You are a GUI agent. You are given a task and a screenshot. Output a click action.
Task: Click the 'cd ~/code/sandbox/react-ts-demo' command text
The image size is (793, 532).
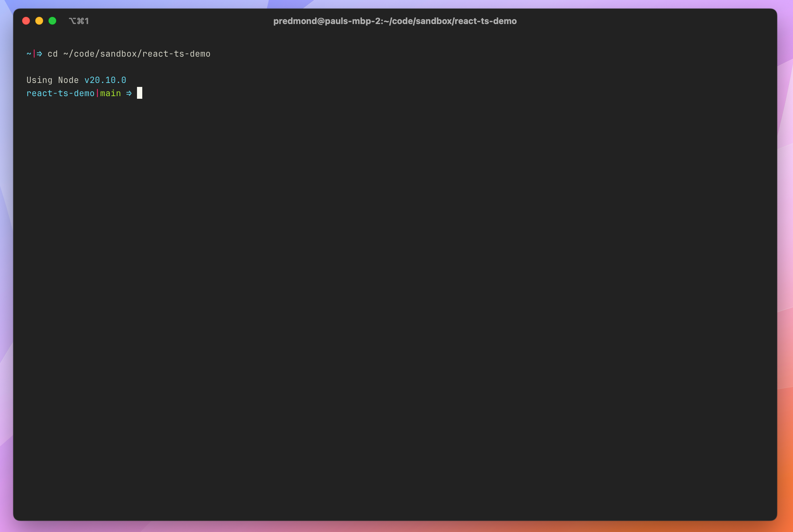coord(129,54)
